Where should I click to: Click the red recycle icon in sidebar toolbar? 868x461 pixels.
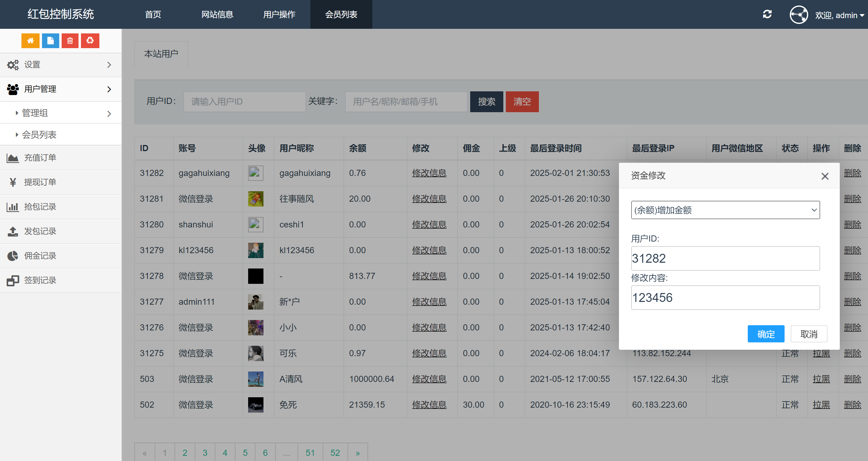click(90, 40)
